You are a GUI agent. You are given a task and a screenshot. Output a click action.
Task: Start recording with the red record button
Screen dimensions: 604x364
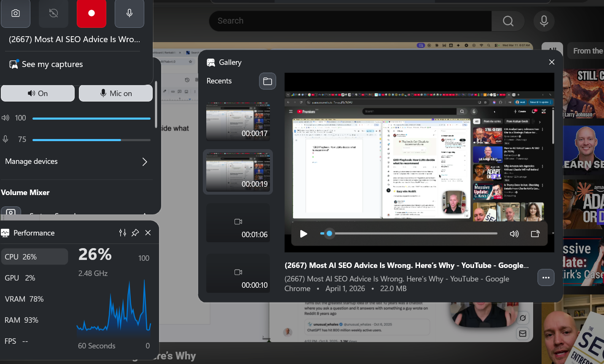pos(92,13)
